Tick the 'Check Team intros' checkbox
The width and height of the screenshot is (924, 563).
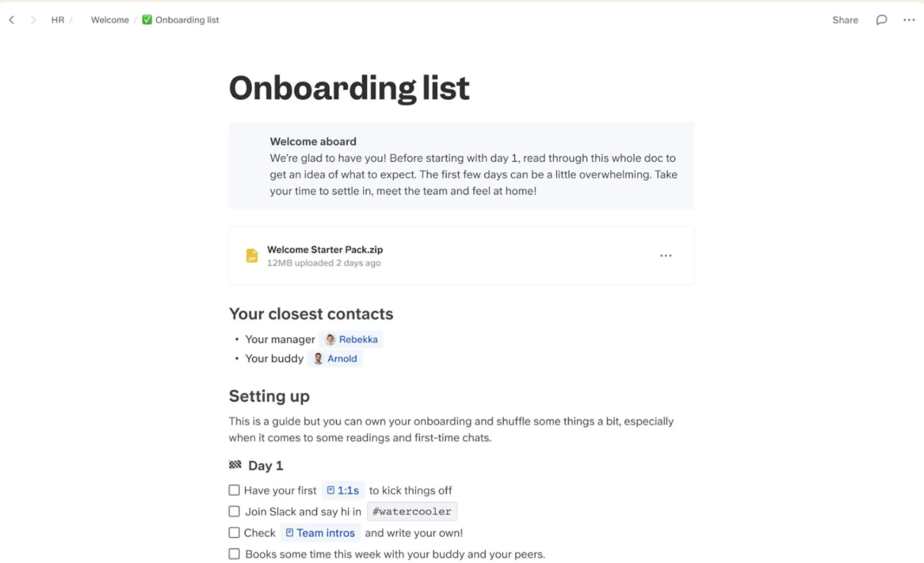coord(234,533)
